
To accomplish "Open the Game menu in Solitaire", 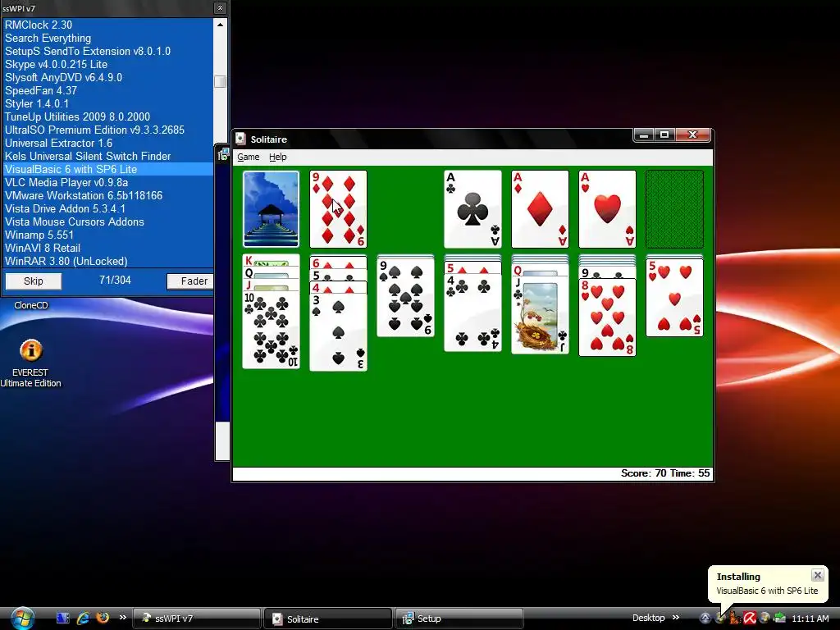I will click(x=248, y=157).
